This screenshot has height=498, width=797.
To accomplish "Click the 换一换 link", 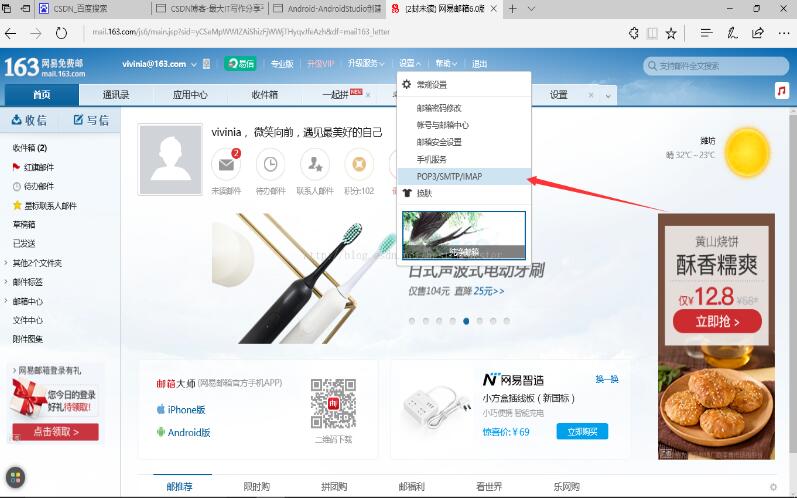I will point(607,379).
